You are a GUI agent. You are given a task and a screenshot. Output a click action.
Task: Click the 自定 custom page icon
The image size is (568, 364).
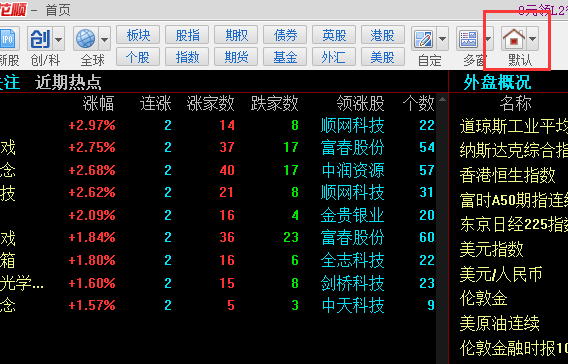coord(424,39)
